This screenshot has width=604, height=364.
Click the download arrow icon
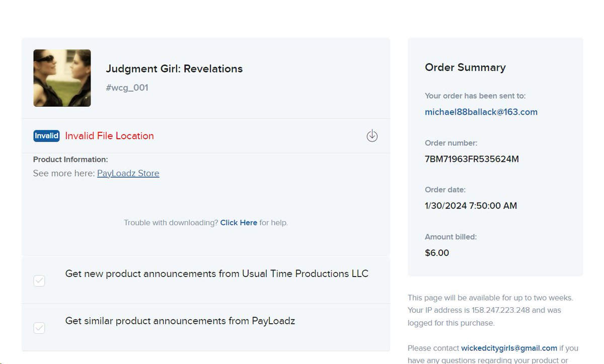pos(372,136)
